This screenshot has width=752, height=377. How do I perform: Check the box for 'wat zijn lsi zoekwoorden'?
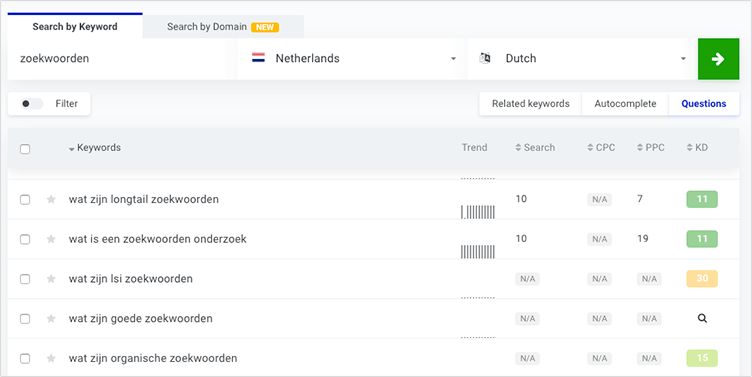click(x=25, y=279)
